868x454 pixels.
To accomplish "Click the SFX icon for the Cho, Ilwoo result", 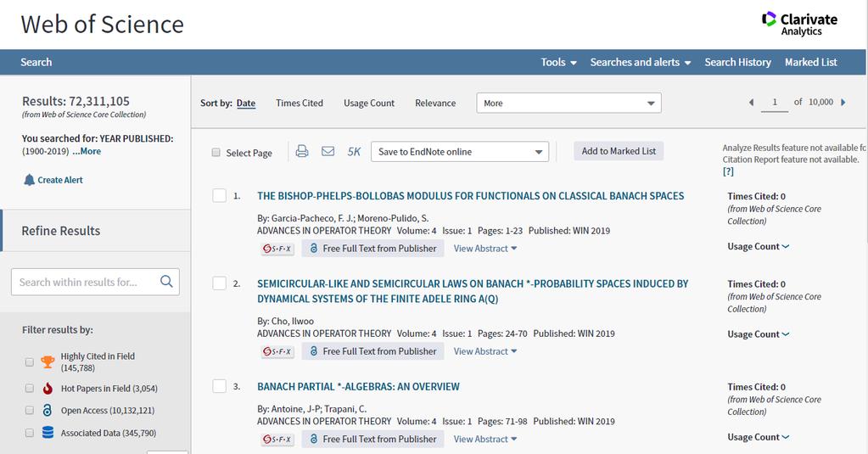I will pyautogui.click(x=277, y=351).
